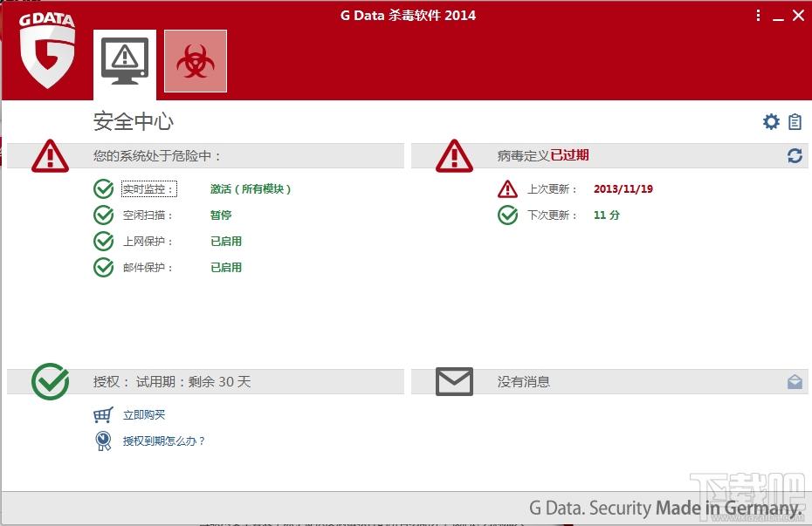Click the checkmark beside 下次更新
The height and width of the screenshot is (526, 812).
coord(507,215)
